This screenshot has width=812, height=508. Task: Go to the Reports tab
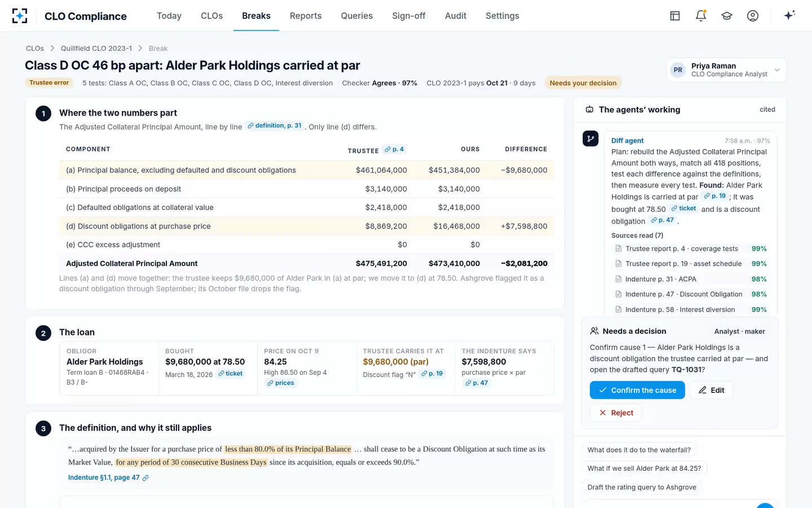click(x=306, y=16)
